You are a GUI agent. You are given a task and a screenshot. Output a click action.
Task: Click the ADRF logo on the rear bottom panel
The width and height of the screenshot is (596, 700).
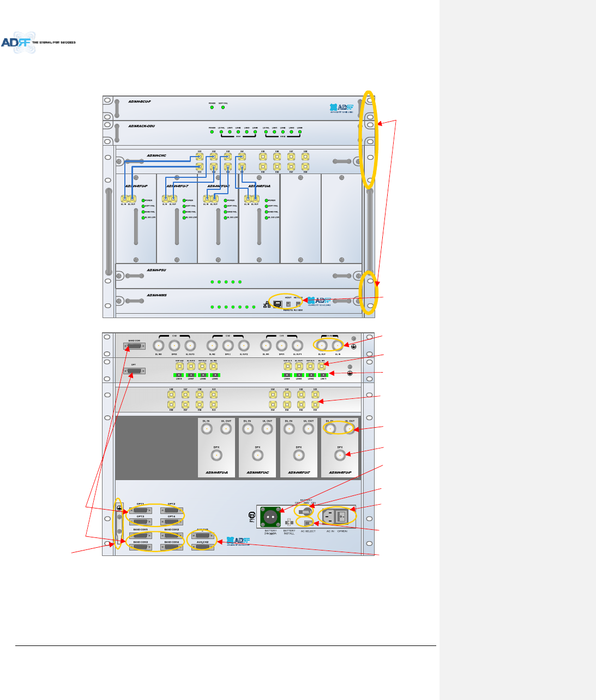pyautogui.click(x=238, y=541)
